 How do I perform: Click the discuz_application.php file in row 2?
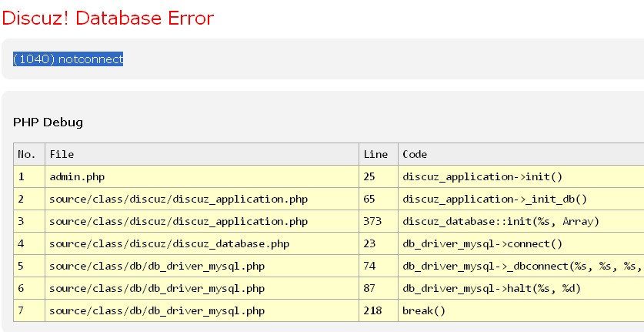tap(179, 200)
